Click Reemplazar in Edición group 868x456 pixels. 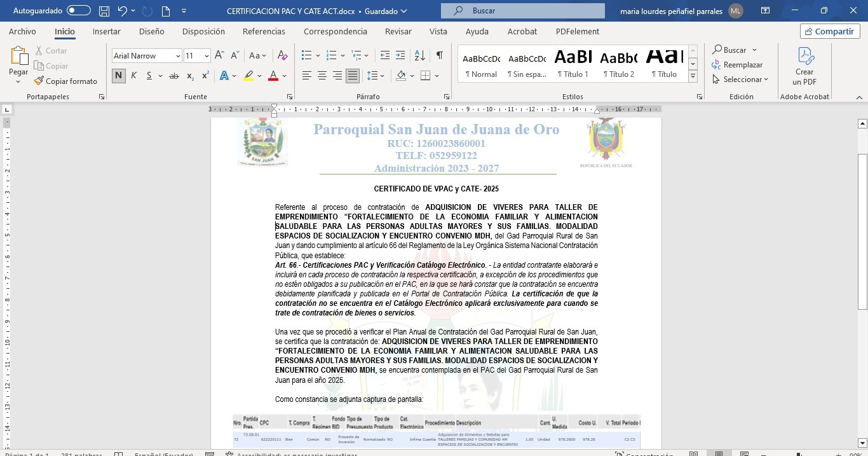737,65
